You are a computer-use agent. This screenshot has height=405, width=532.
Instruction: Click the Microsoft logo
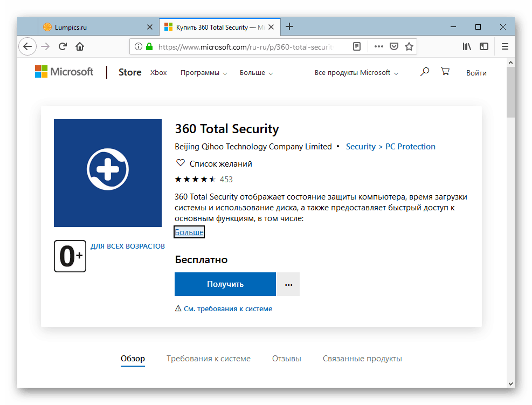coord(64,72)
